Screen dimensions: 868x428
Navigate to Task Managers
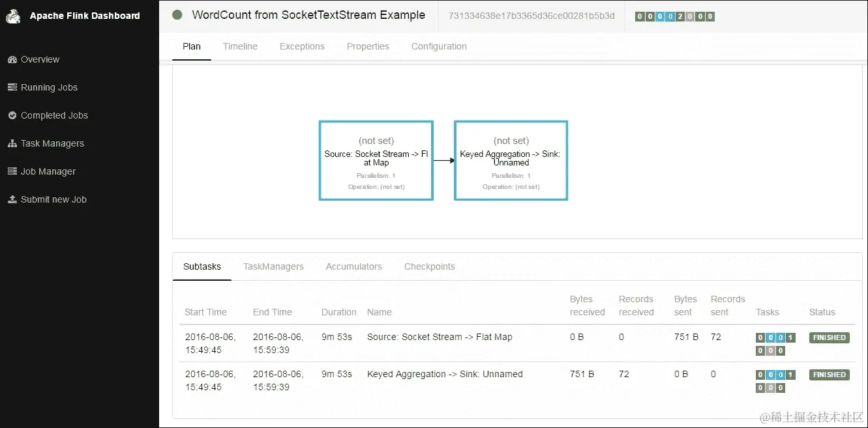click(52, 143)
